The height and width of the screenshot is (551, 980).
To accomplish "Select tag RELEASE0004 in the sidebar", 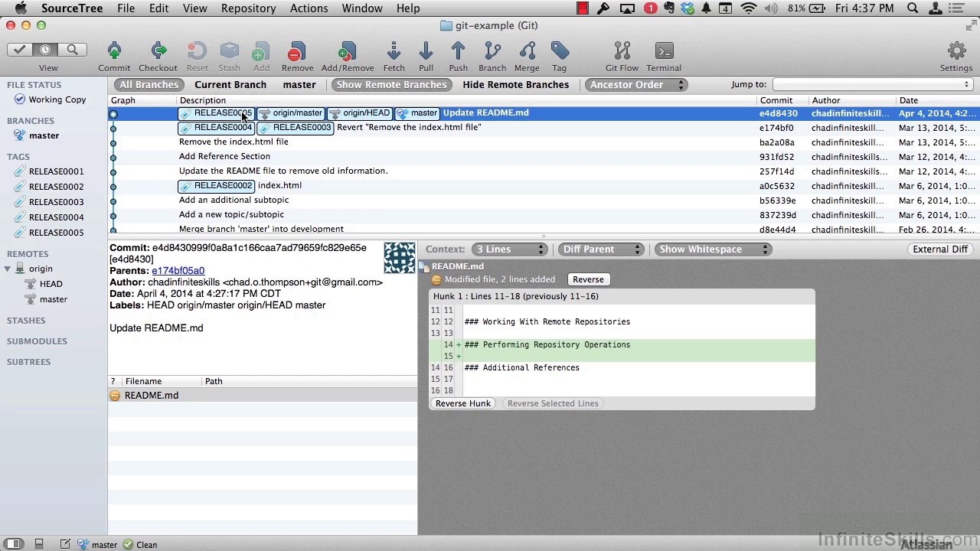I will [56, 217].
